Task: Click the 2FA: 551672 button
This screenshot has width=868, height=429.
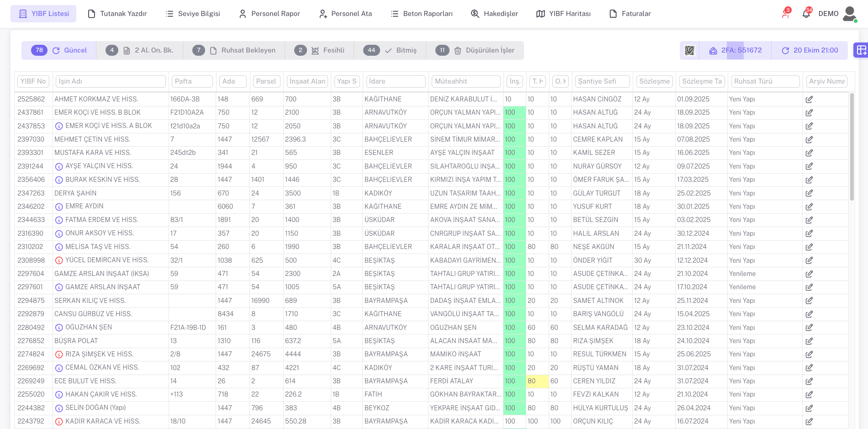Action: point(735,50)
